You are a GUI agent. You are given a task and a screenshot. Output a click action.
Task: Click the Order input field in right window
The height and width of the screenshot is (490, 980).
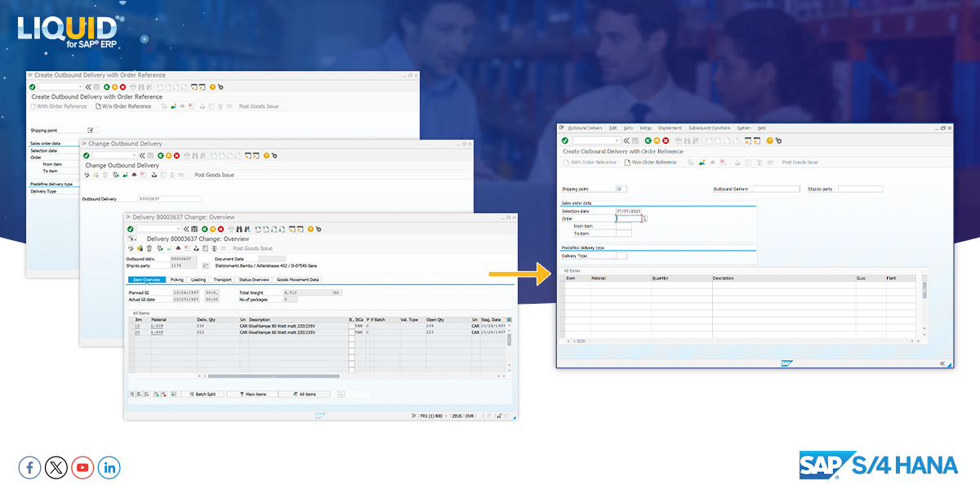point(628,219)
